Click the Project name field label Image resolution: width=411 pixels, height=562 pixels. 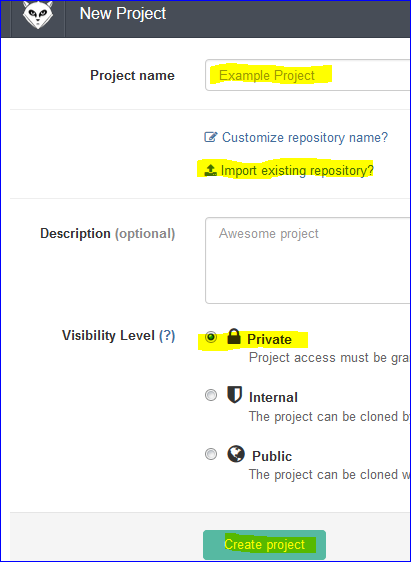click(x=132, y=76)
